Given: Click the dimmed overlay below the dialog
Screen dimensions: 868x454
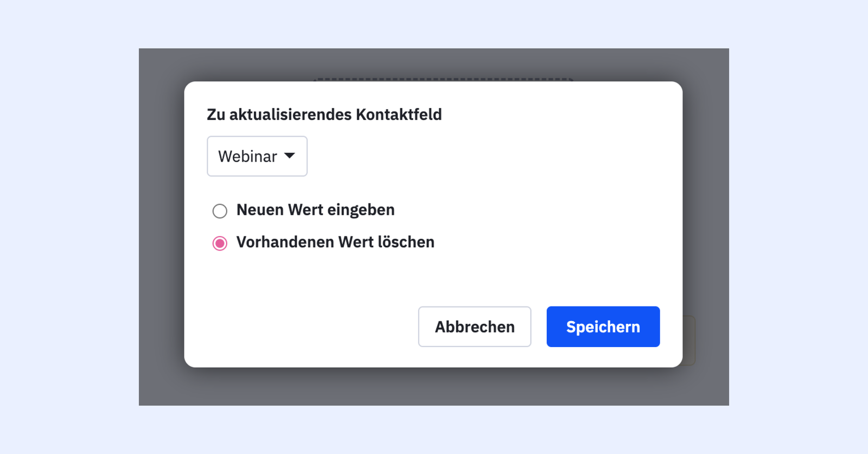Looking at the screenshot, I should [x=434, y=386].
